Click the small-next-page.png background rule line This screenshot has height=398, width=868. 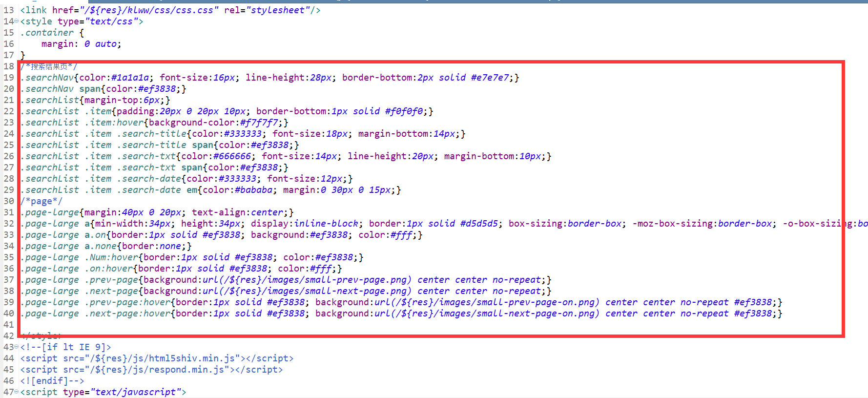(x=286, y=291)
